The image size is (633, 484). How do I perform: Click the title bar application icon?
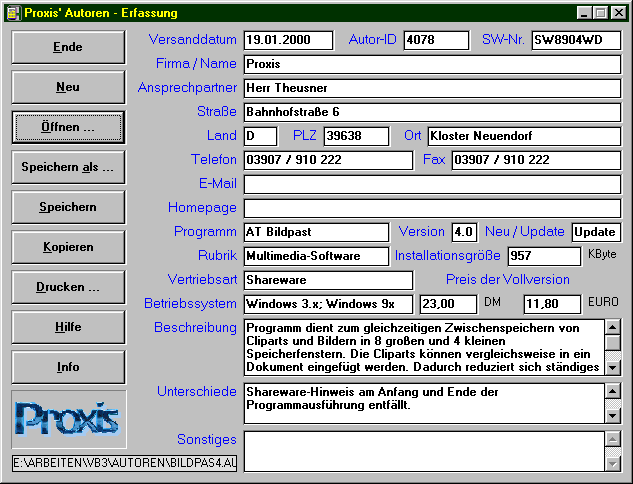(13, 13)
